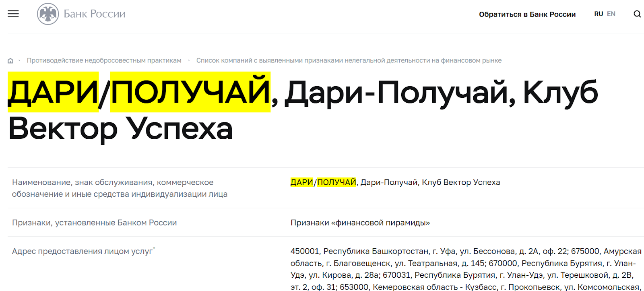Select value Признаки «финансовой пирамиды»
The image size is (644, 291).
point(360,223)
